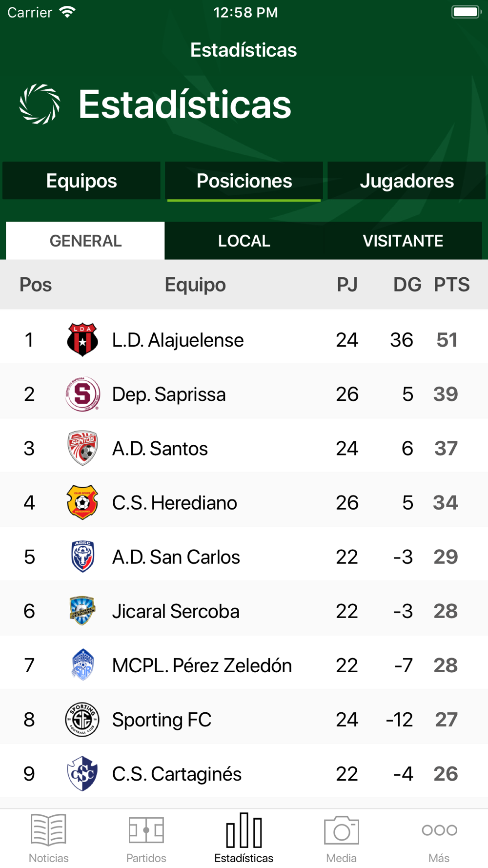Viewport: 488px width, 868px height.
Task: Open the MCPL. Pérez Zeledón row
Action: click(244, 665)
